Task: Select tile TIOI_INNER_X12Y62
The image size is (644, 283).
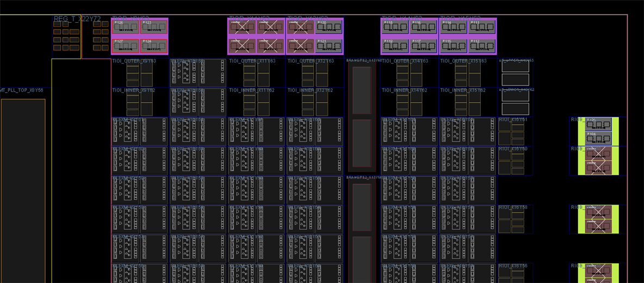Action: click(x=315, y=102)
